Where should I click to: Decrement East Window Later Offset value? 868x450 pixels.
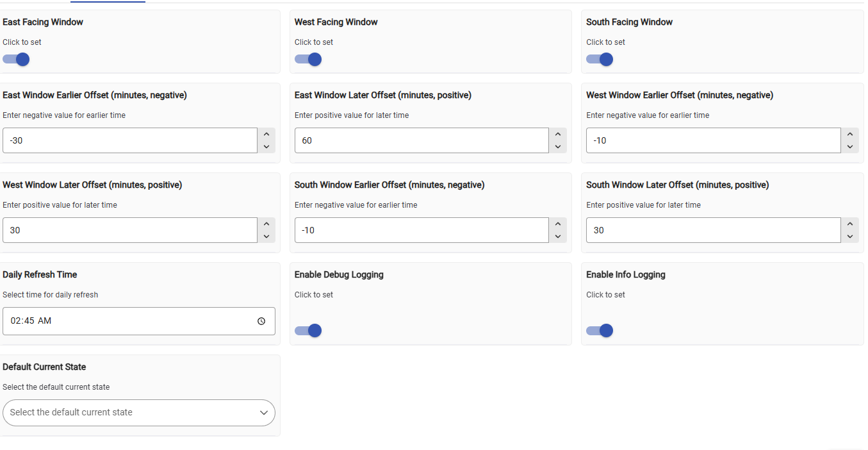[558, 147]
